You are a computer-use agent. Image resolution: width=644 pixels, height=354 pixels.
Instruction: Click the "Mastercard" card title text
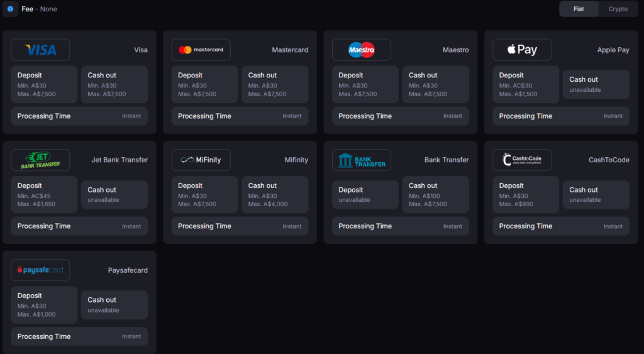tap(290, 50)
